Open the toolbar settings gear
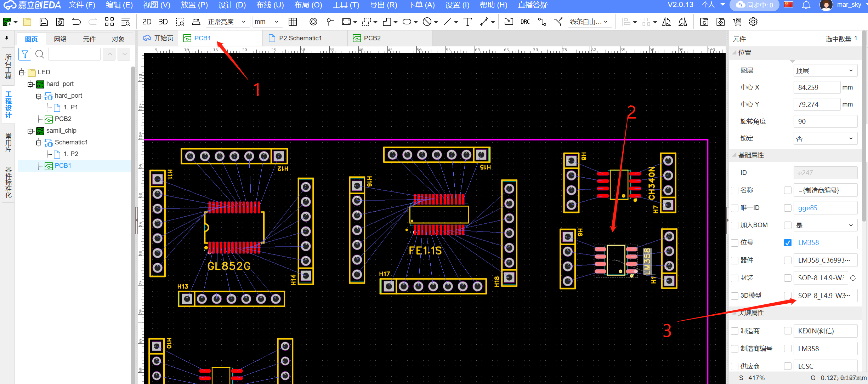This screenshot has width=868, height=384. click(x=753, y=22)
